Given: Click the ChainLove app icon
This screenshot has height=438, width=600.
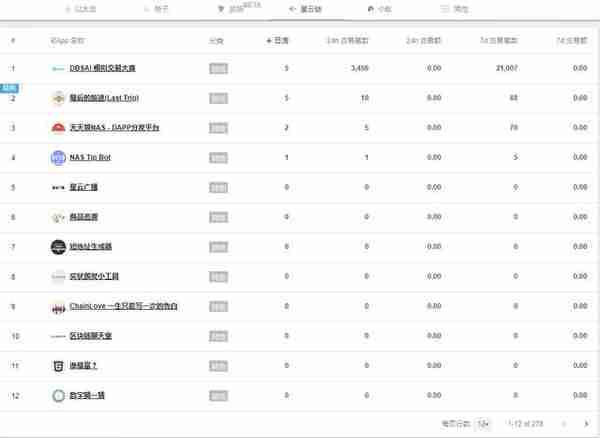Looking at the screenshot, I should pyautogui.click(x=58, y=307).
